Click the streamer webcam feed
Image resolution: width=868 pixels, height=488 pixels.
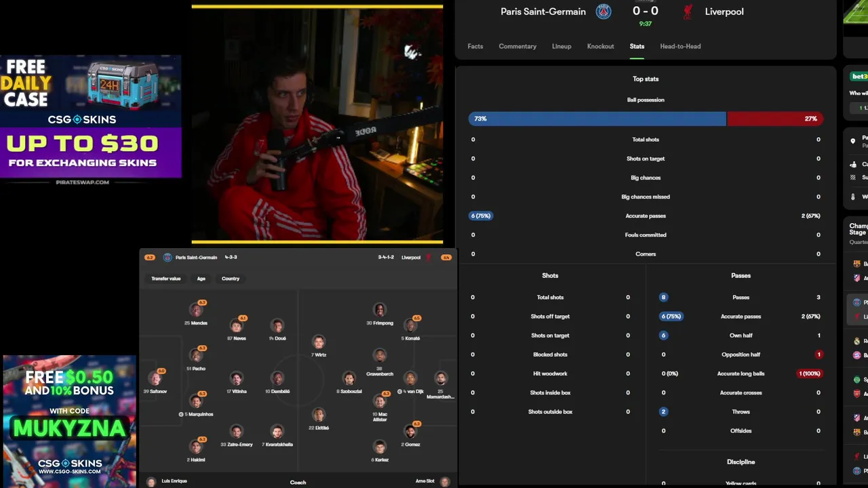pos(317,124)
